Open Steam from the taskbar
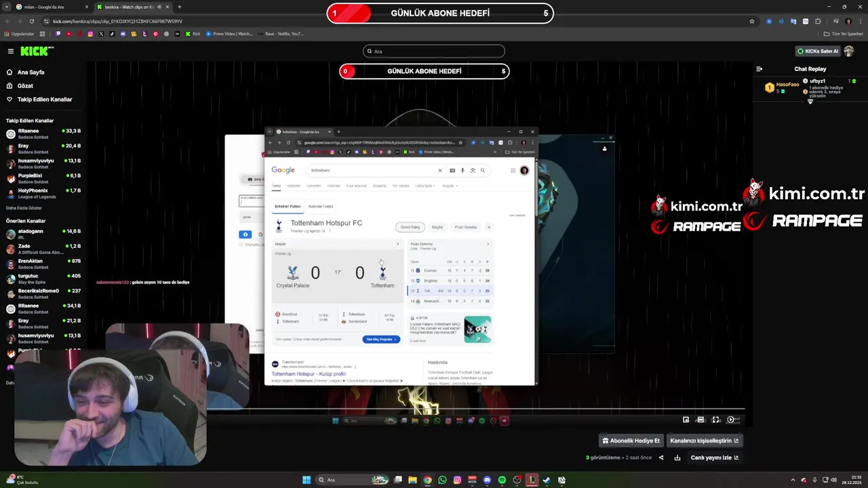Image resolution: width=868 pixels, height=488 pixels. pos(547,480)
